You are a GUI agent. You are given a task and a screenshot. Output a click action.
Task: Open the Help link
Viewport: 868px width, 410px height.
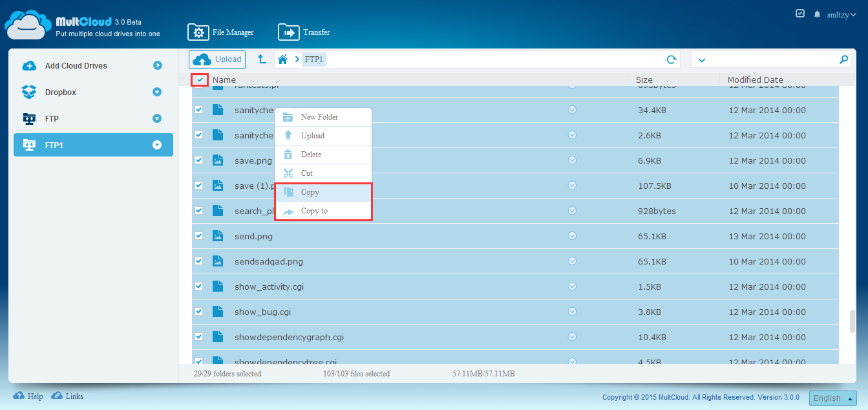(x=29, y=396)
